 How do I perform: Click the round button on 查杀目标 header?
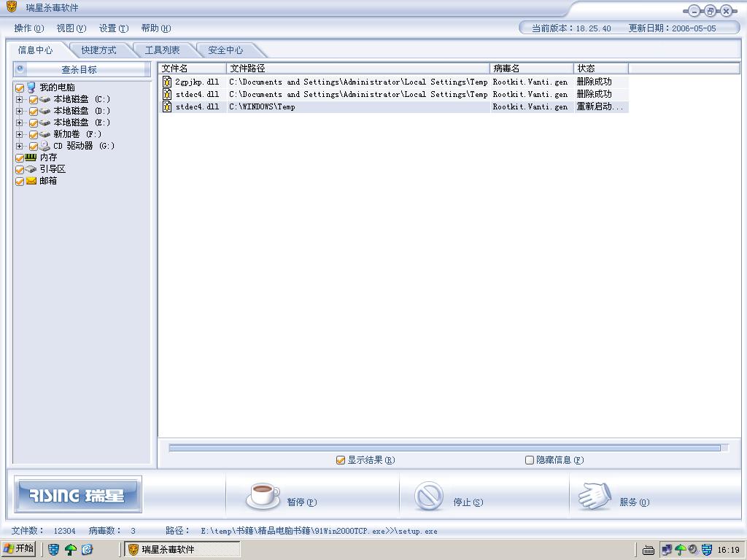tap(20, 69)
